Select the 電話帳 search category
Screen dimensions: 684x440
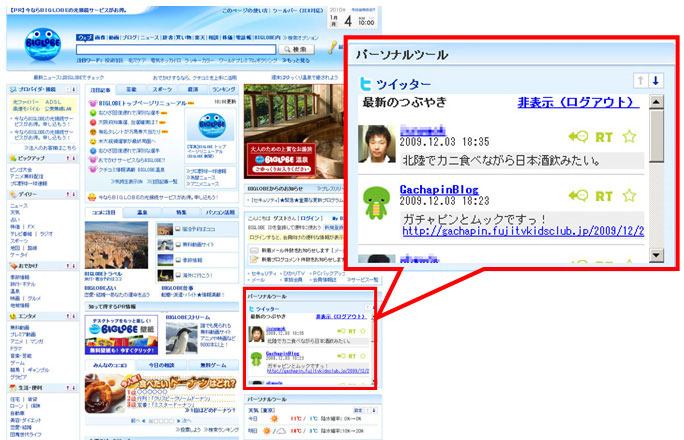(x=243, y=38)
